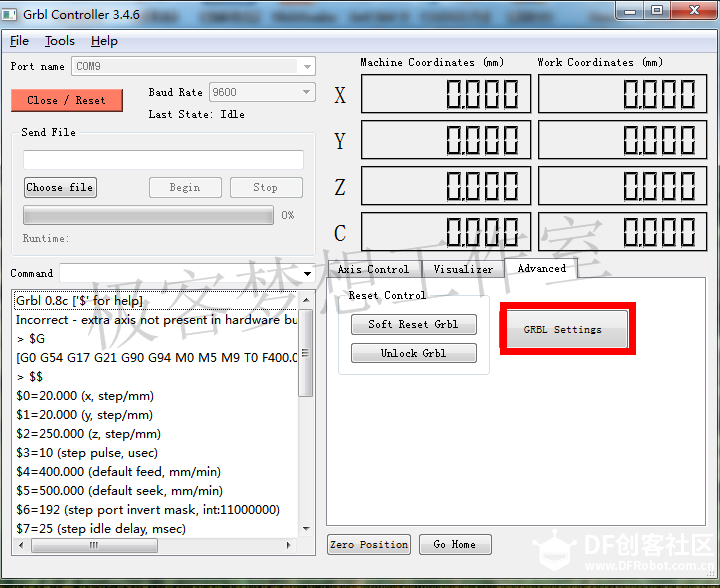Click the horizontal scroll right arrow
Viewport: 720px width, 588px height.
click(x=288, y=545)
